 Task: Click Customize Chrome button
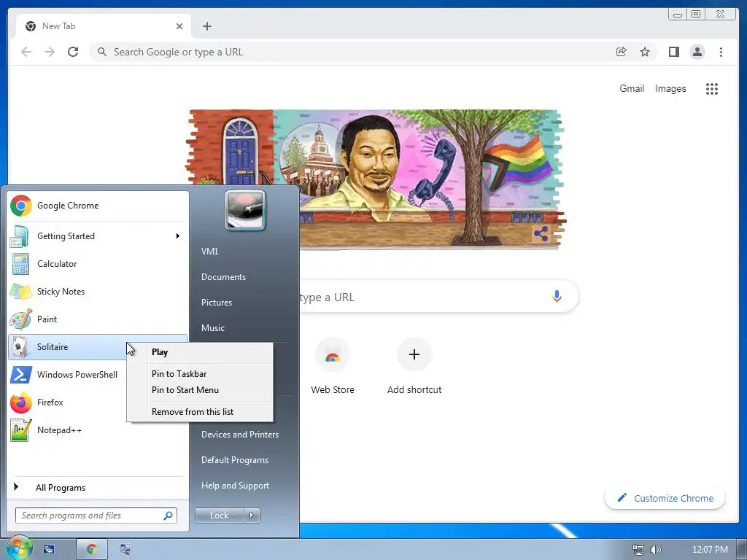click(x=665, y=498)
